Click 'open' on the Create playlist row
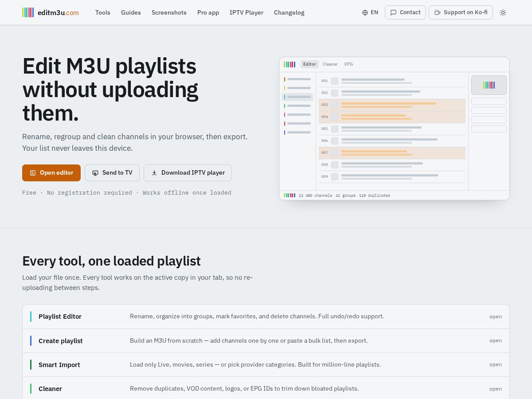The image size is (532, 399). [496, 340]
